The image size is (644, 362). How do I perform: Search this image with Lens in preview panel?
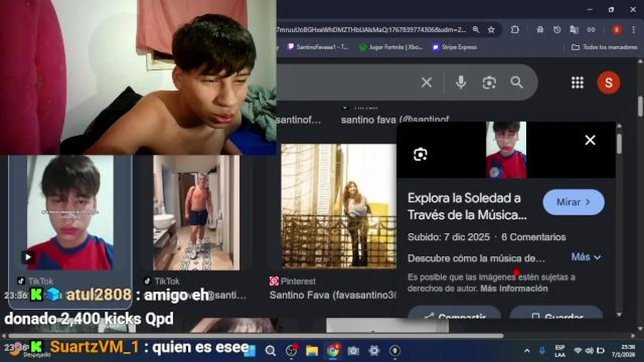pyautogui.click(x=420, y=154)
